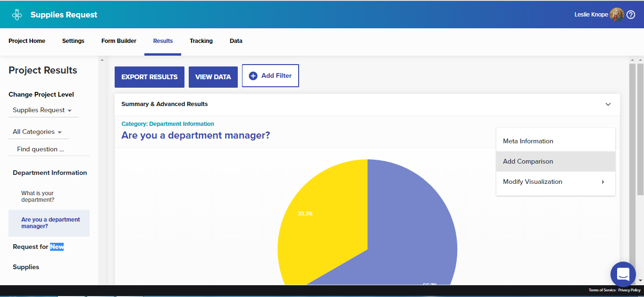Switch to the Data tab
This screenshot has width=644, height=297.
coord(236,41)
